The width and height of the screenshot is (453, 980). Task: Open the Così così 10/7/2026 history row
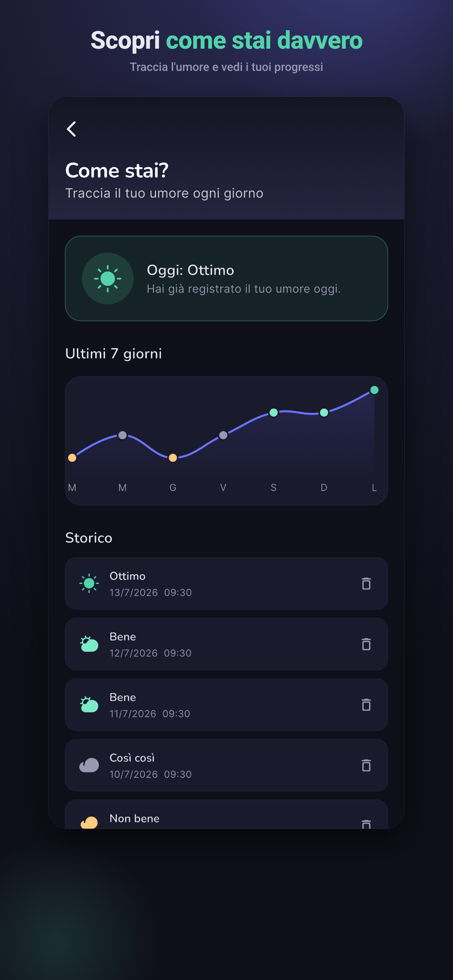pos(226,765)
